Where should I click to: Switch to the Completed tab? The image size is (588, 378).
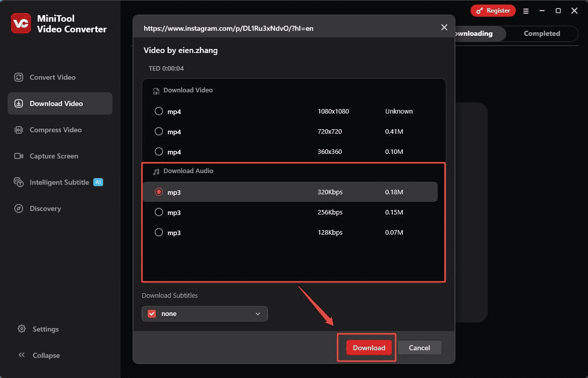pos(542,33)
